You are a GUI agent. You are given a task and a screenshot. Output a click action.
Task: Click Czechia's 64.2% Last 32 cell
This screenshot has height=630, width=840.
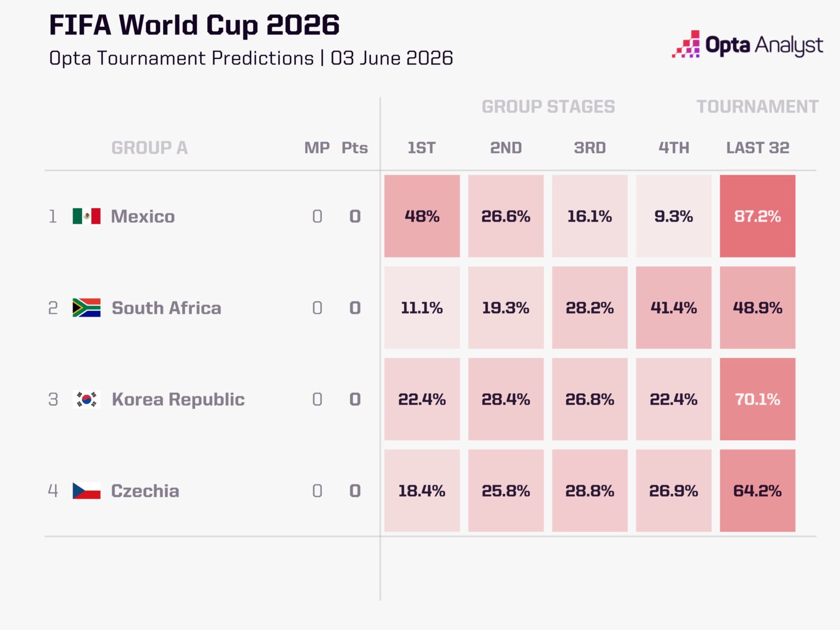pyautogui.click(x=757, y=491)
